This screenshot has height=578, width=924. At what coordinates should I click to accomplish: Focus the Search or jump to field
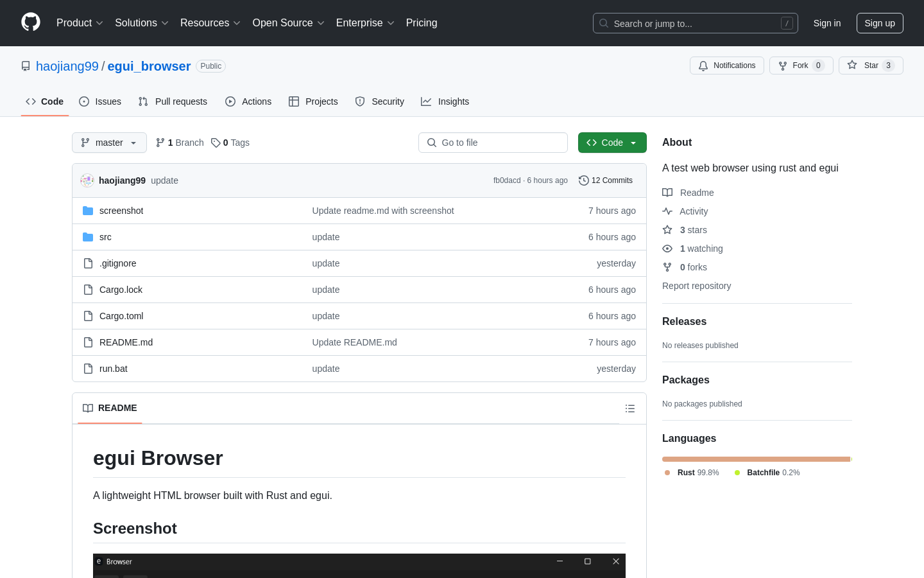(x=696, y=23)
